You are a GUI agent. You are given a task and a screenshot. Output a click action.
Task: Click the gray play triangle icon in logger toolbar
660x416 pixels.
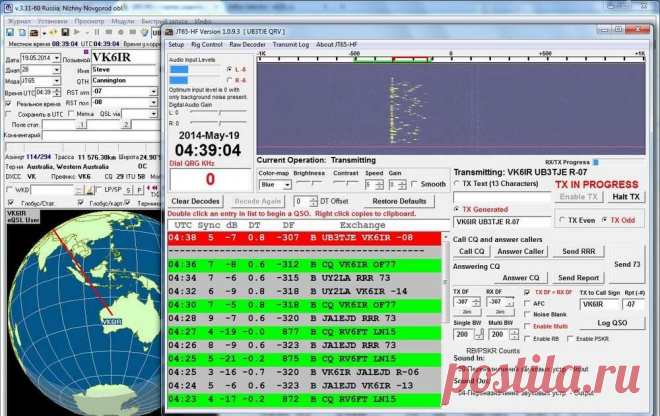click(77, 32)
